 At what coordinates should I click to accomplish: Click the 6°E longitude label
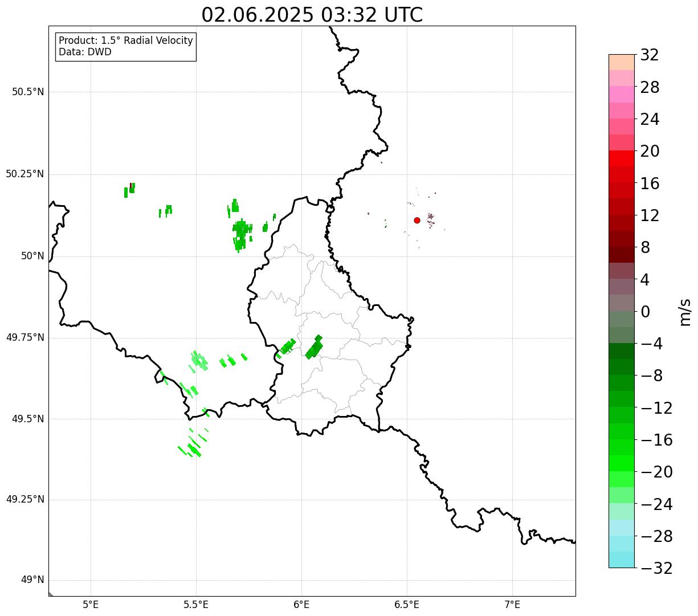(301, 605)
